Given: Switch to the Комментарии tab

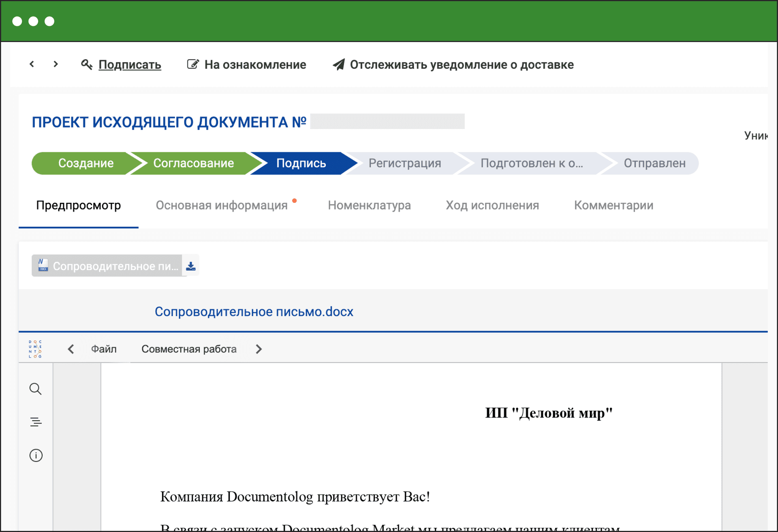Looking at the screenshot, I should [613, 205].
